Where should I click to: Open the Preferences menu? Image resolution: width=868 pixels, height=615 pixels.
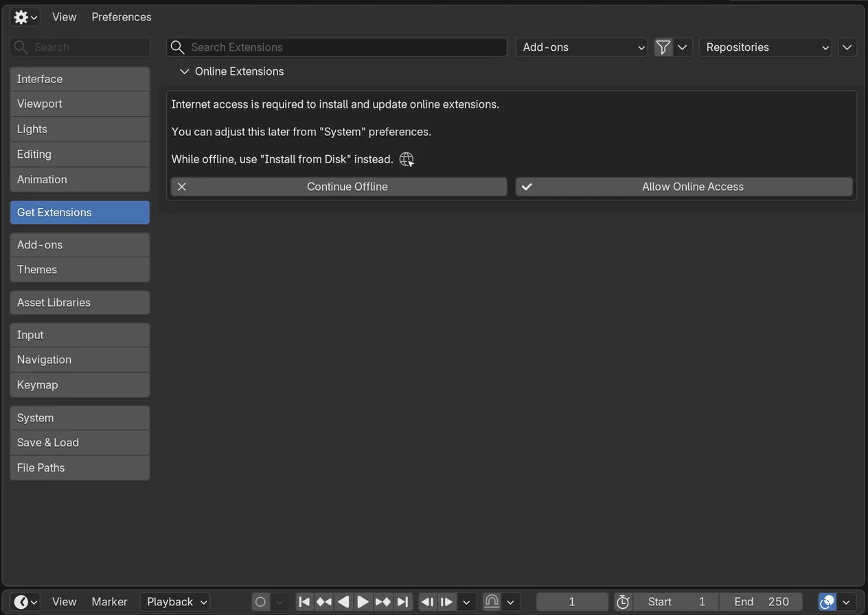coord(122,17)
